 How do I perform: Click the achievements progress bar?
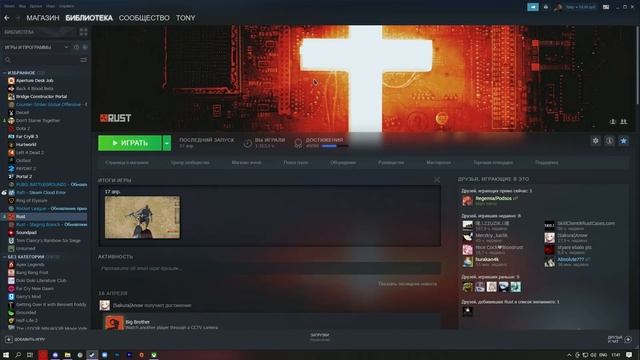(x=335, y=146)
